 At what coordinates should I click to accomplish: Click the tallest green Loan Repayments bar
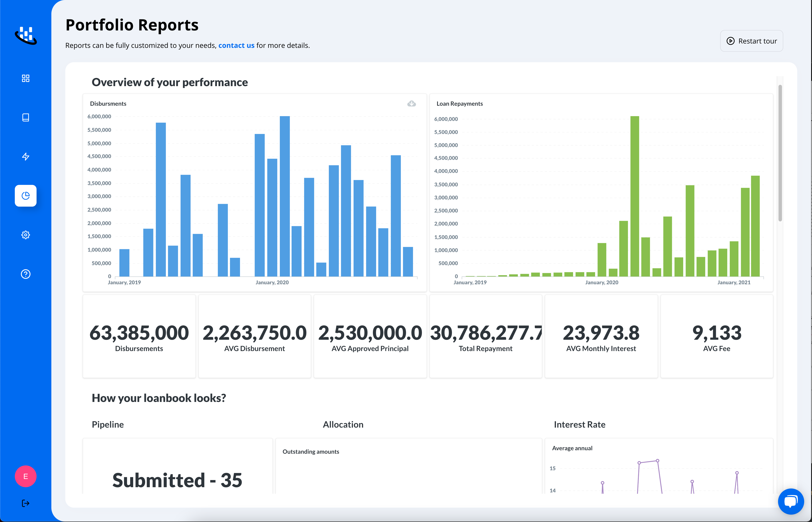pyautogui.click(x=634, y=196)
